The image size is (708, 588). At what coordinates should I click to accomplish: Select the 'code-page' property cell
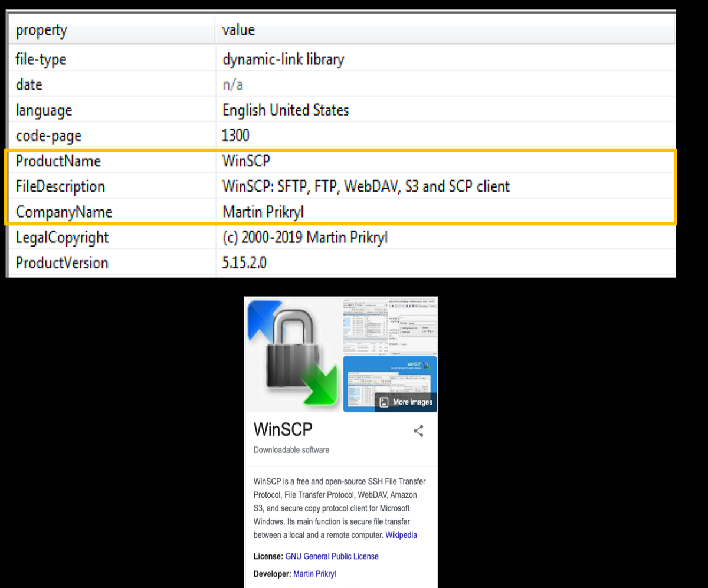(x=111, y=136)
